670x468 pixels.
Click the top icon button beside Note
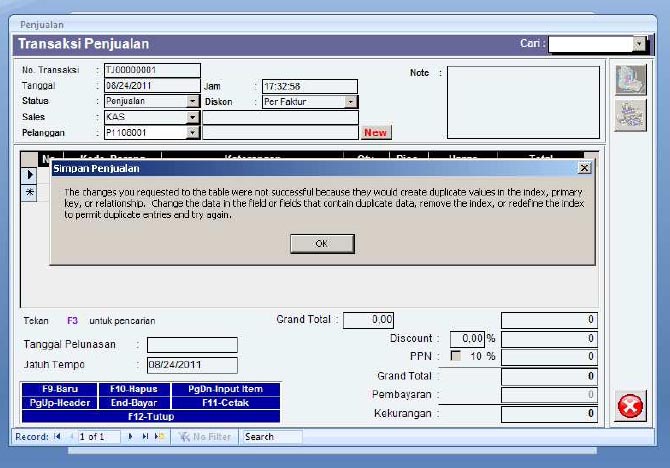(628, 82)
